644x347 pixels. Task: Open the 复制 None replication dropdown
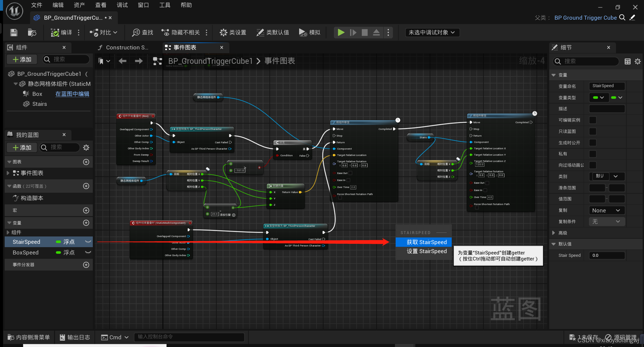(606, 210)
